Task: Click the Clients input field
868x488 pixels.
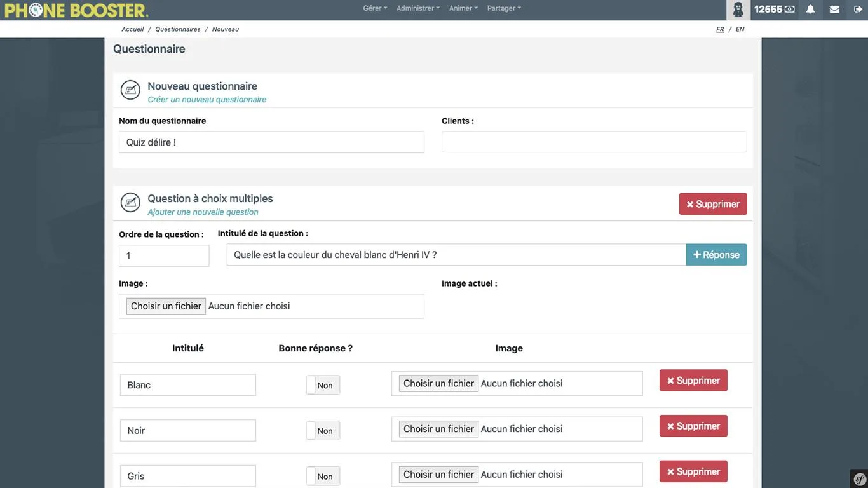Action: click(x=594, y=142)
